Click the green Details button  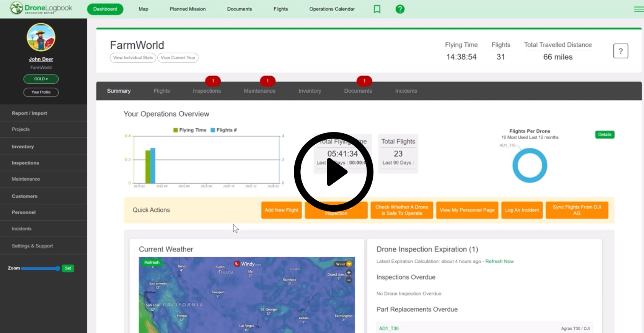coord(605,135)
